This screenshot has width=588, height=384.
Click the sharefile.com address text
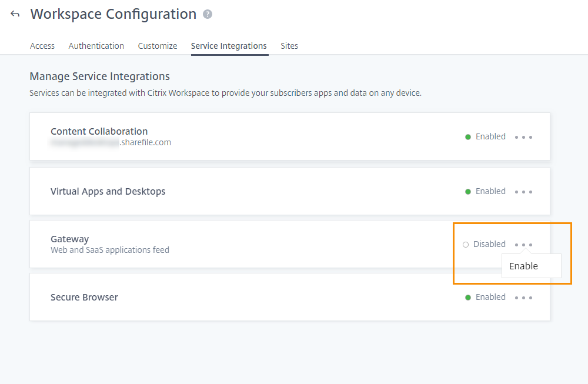(145, 142)
